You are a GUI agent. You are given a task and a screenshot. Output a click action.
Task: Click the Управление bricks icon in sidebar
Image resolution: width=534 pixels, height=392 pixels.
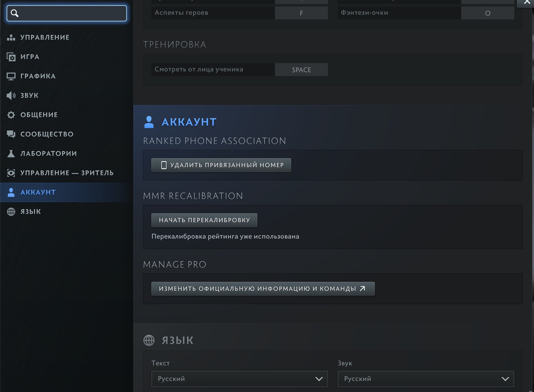pos(11,38)
